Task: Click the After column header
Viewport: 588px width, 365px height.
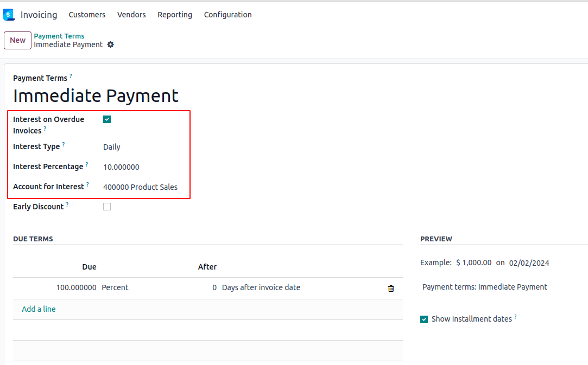Action: click(207, 267)
